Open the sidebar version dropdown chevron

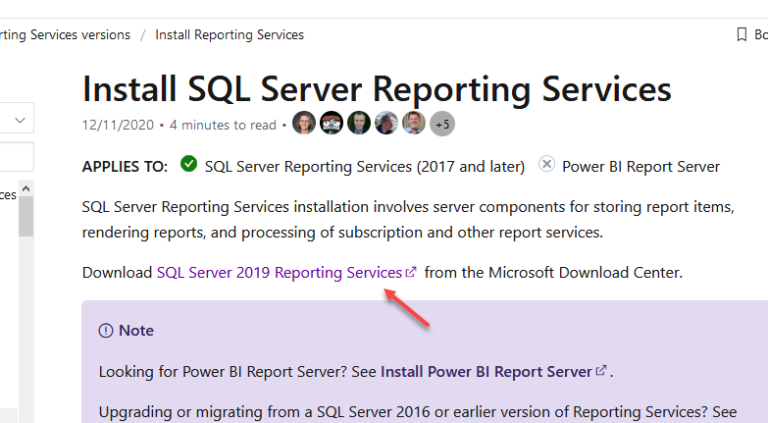click(19, 120)
